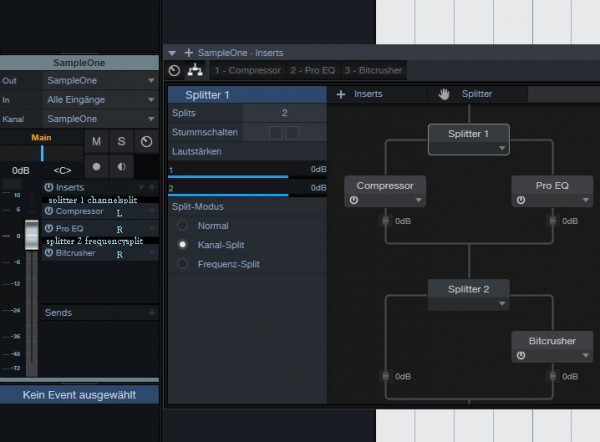Screen dimensions: 600x442
Task: Open the Splitter 1 node dropdown arrow
Action: pyautogui.click(x=502, y=148)
